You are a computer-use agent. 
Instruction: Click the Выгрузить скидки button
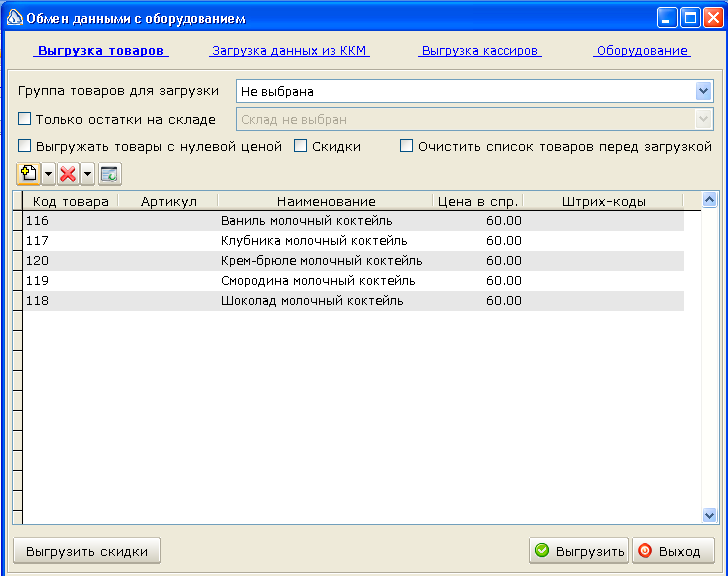(87, 551)
